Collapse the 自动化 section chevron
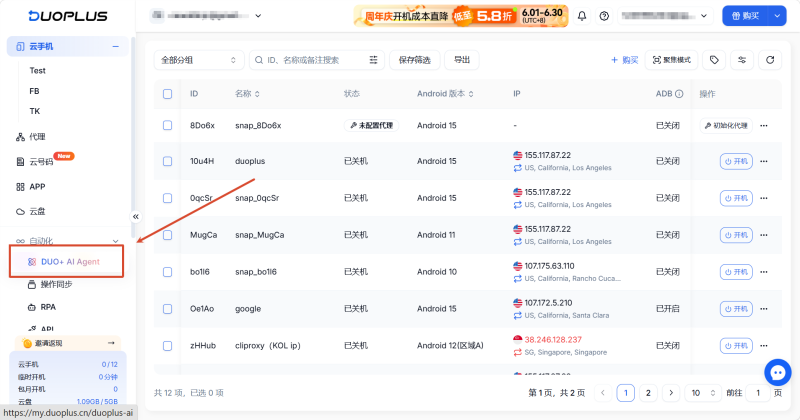800x420 pixels. pyautogui.click(x=115, y=241)
